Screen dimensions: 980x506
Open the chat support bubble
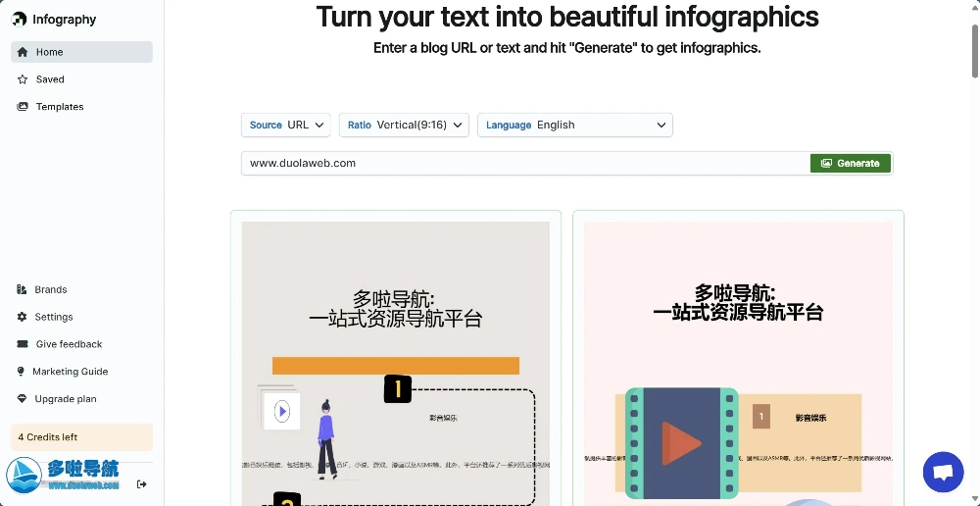point(943,472)
